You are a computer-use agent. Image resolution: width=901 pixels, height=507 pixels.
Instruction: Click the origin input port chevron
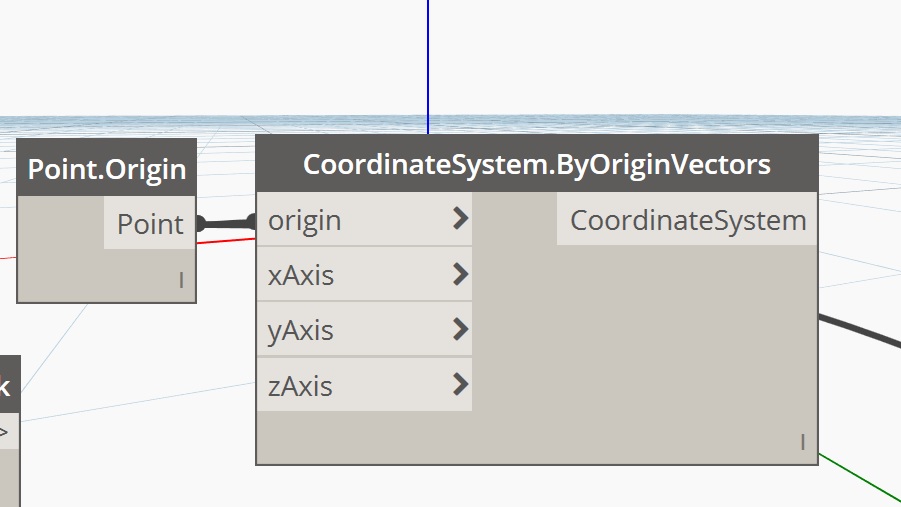point(460,219)
